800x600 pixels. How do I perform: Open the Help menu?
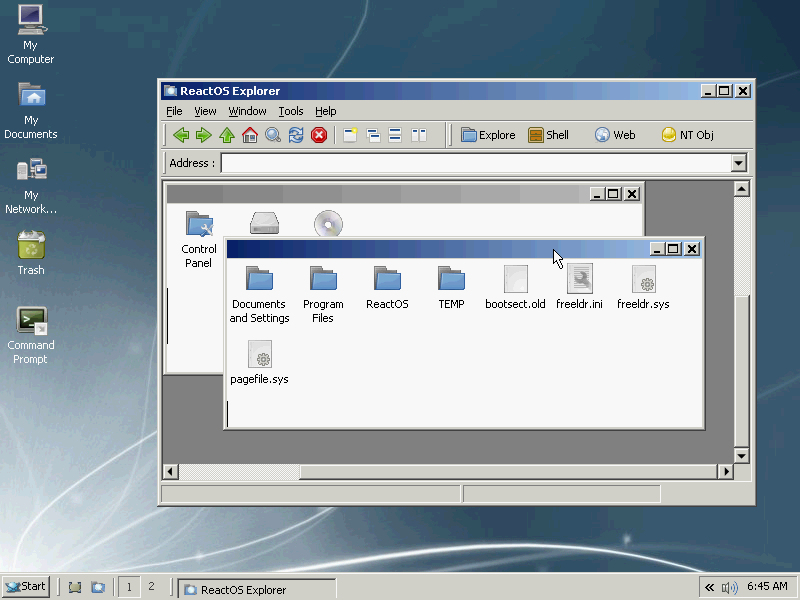326,111
